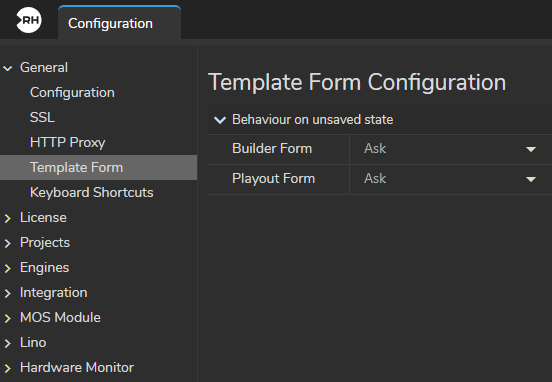Click the Playout Form row label

pos(274,179)
